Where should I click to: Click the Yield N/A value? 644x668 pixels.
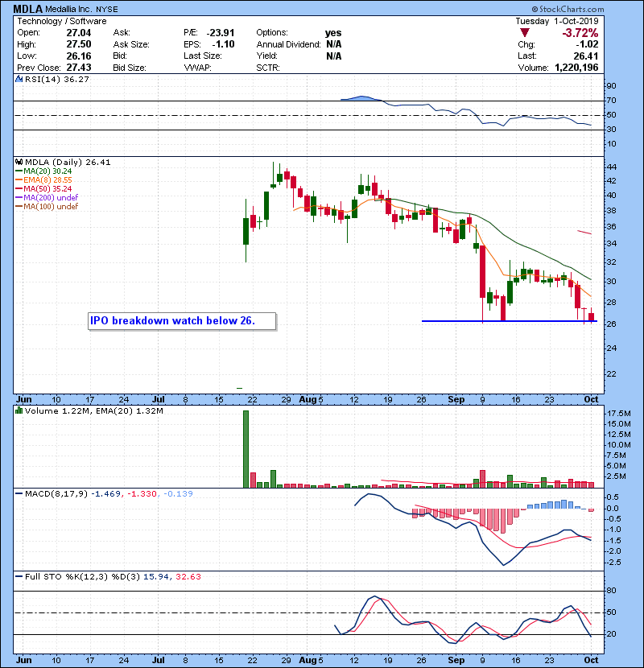point(334,56)
